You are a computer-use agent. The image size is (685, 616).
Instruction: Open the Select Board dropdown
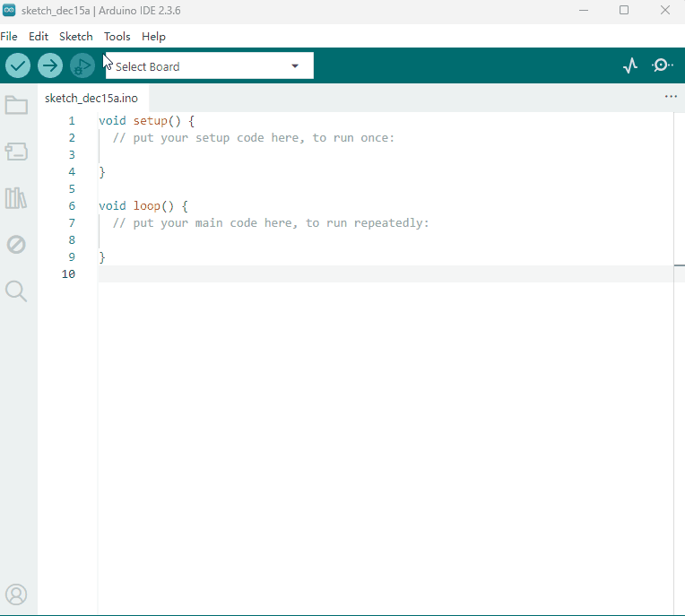(210, 66)
